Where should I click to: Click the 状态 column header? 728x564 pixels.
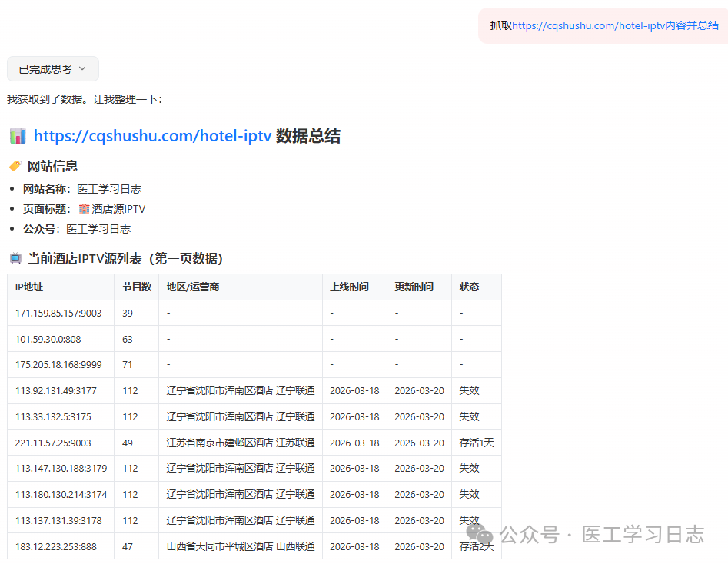click(x=470, y=287)
